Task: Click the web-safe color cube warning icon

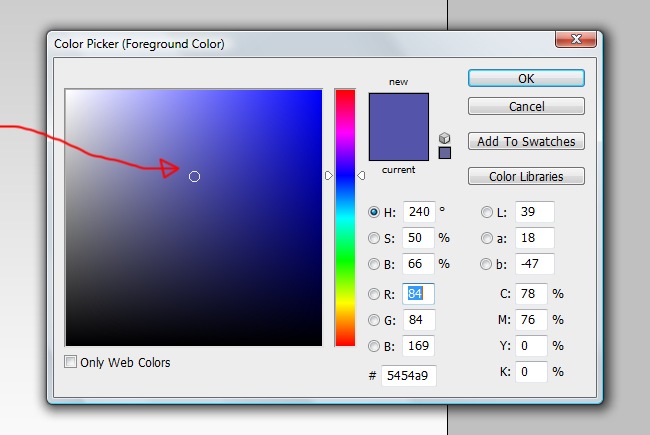Action: tap(445, 137)
